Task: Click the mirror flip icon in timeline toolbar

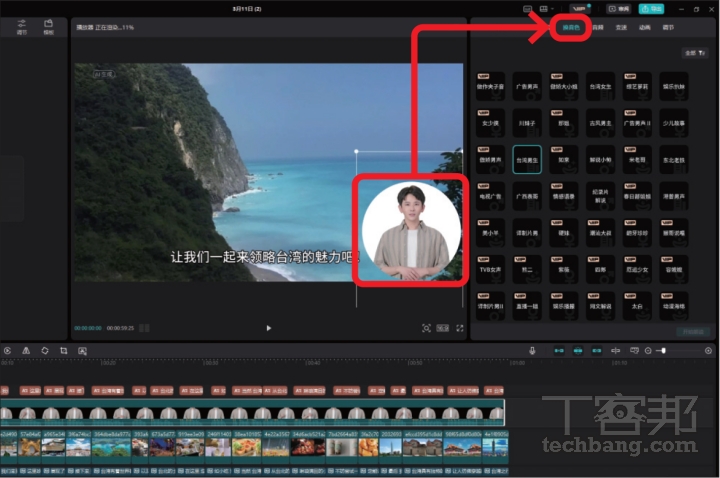Action: coord(26,351)
